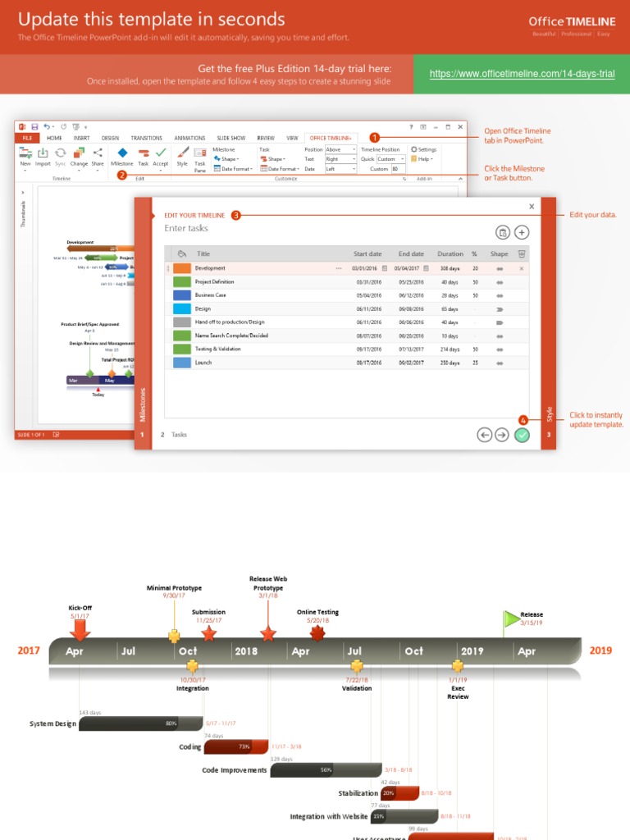Click the Release green flag marker
The height and width of the screenshot is (840, 630).
(510, 619)
